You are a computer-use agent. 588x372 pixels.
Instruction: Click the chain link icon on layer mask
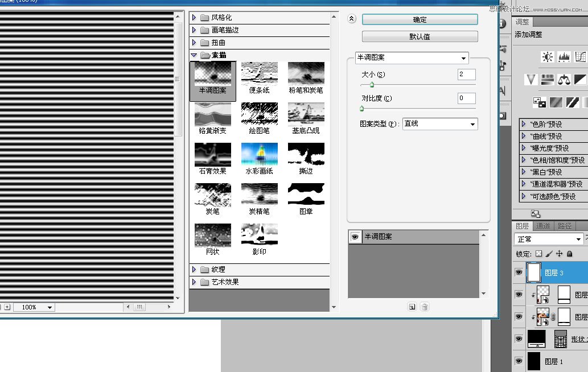[553, 317]
